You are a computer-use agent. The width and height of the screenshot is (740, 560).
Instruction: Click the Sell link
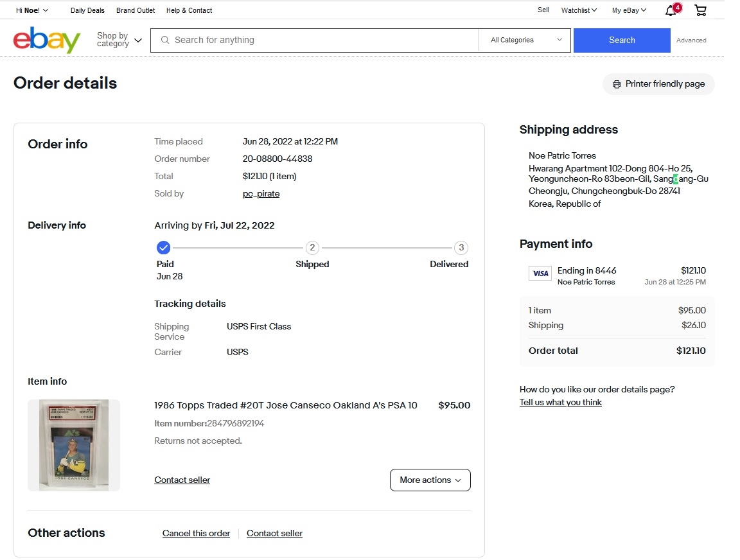[x=543, y=10]
